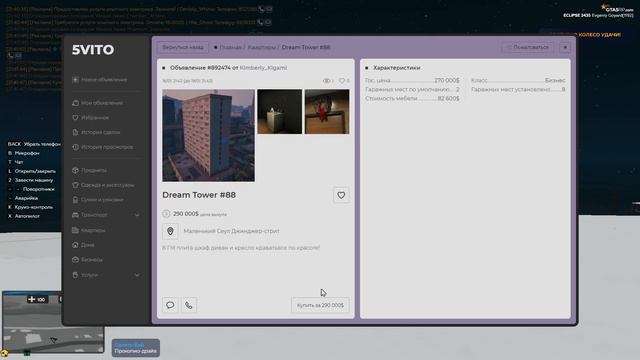Click the listing description text
640x360 pixels.
tap(241, 248)
